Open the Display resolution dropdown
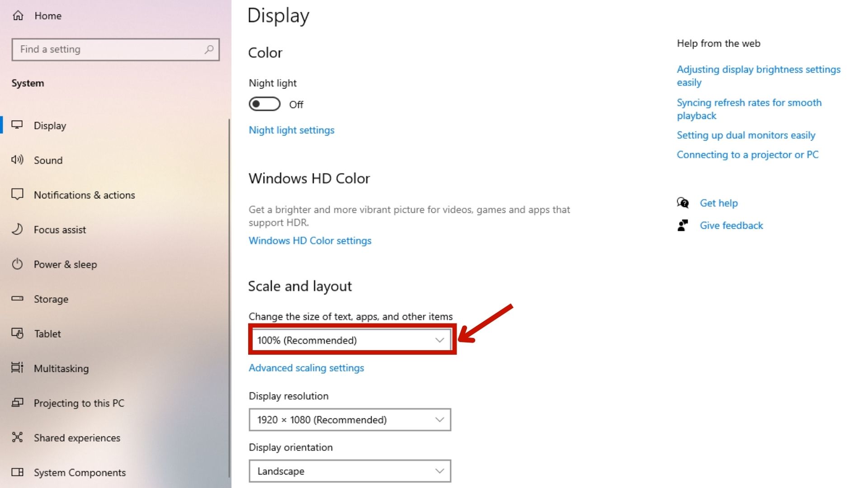868x488 pixels. coord(350,420)
